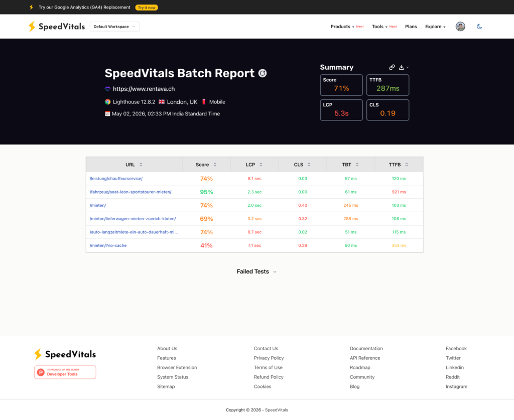This screenshot has height=420, width=514.
Task: Click the copy report link icon
Action: tap(392, 67)
